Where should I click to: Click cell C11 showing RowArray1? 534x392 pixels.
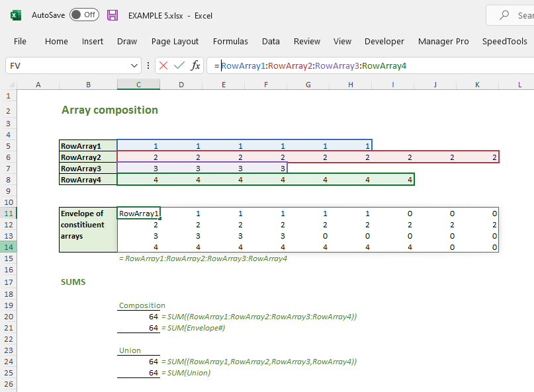pos(138,214)
